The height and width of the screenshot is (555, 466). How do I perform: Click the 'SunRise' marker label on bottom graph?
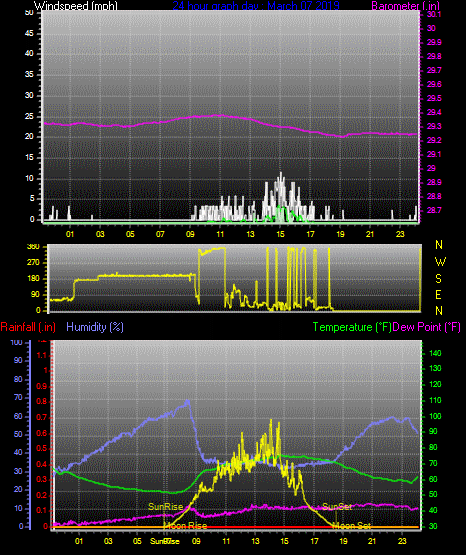(165, 507)
